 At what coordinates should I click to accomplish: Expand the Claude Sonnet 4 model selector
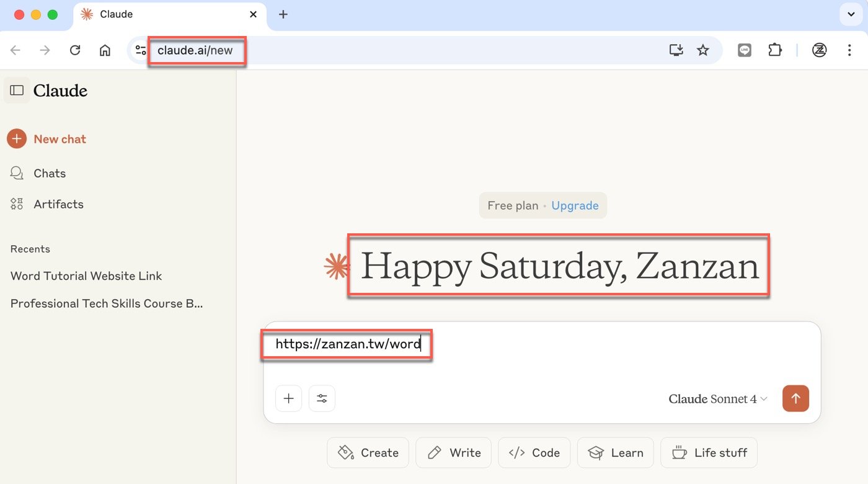point(718,399)
